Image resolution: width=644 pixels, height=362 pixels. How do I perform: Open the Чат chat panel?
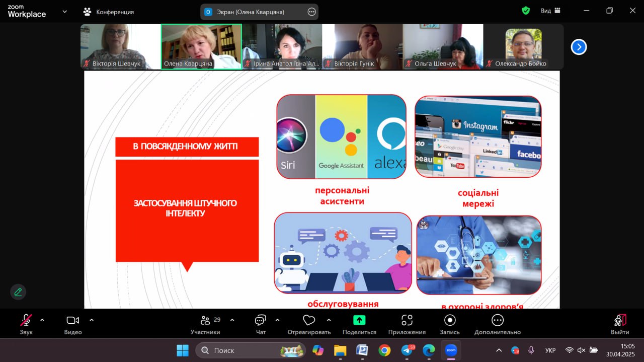pyautogui.click(x=260, y=321)
